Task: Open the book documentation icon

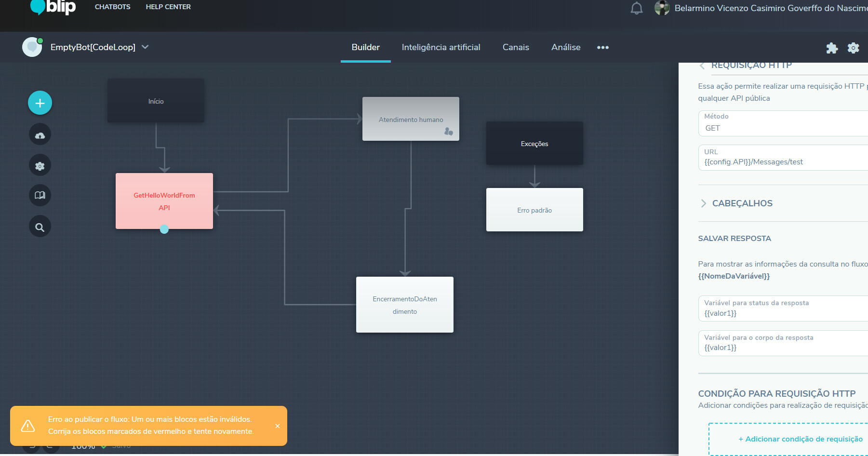Action: tap(40, 195)
